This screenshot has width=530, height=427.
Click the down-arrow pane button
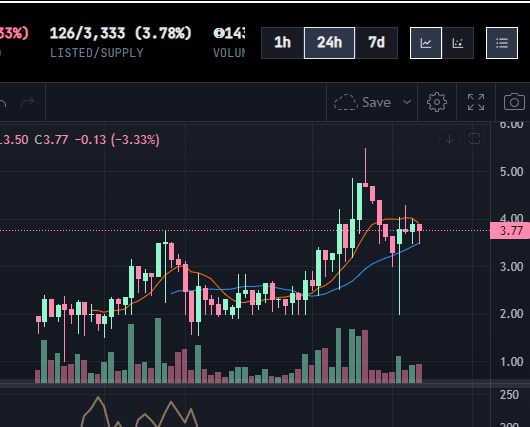pos(449,139)
